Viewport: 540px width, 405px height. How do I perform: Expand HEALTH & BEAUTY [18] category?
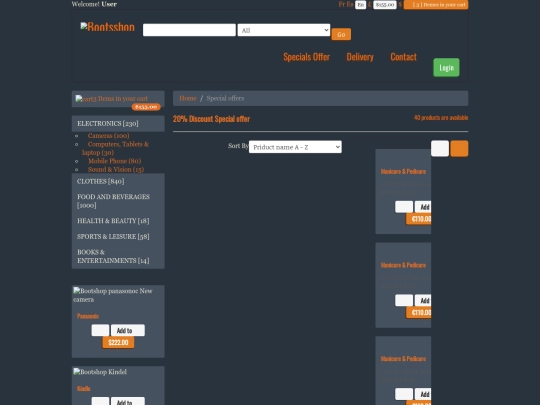(x=118, y=221)
